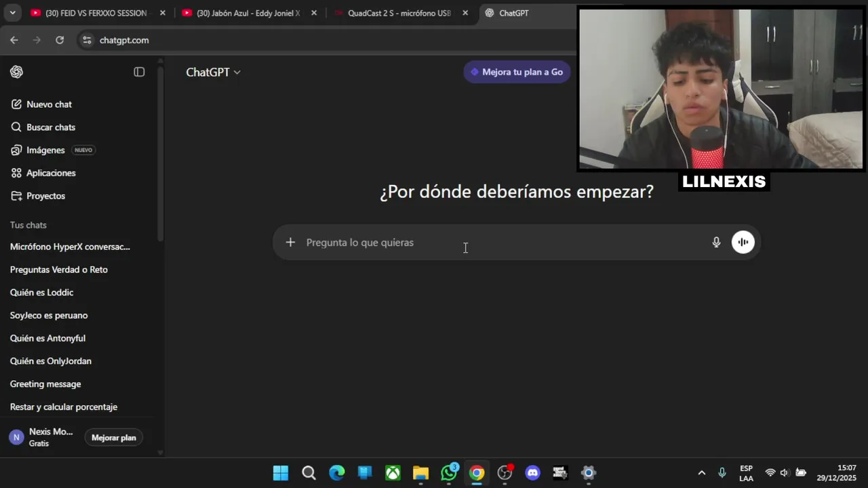Open ESP LAA language switcher
This screenshot has width=868, height=488.
[x=746, y=473]
